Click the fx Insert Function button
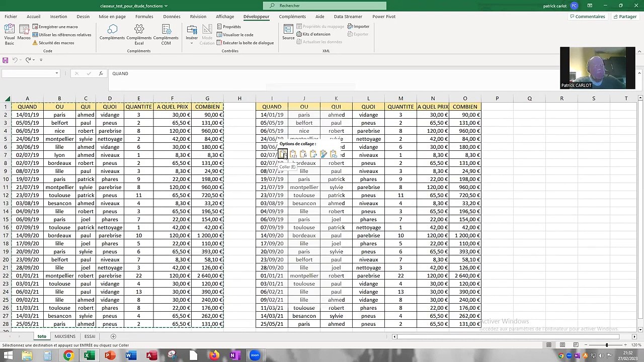 (x=101, y=73)
